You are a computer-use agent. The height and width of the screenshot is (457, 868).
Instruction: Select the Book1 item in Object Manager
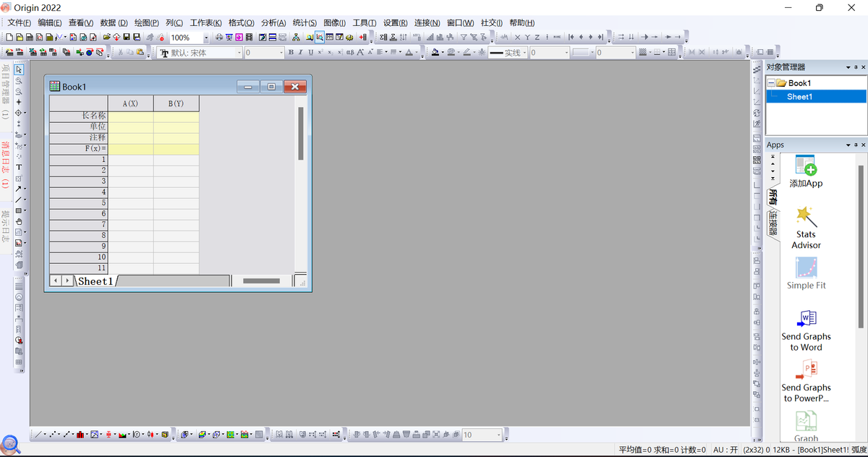(x=799, y=83)
